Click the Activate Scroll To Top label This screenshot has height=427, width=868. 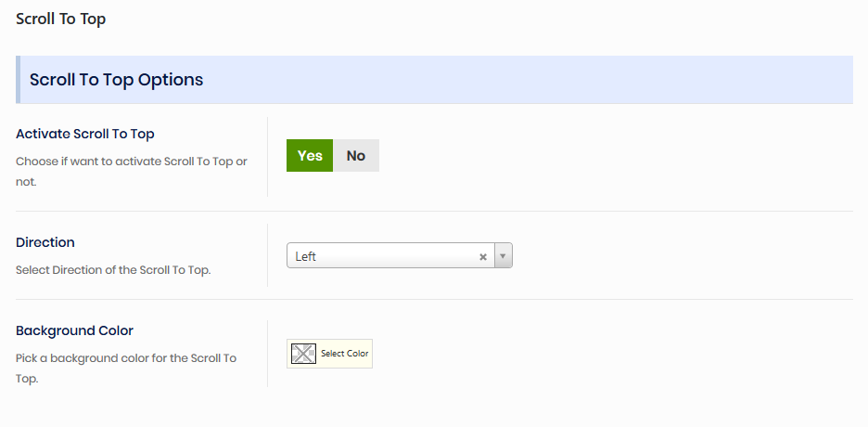click(85, 134)
